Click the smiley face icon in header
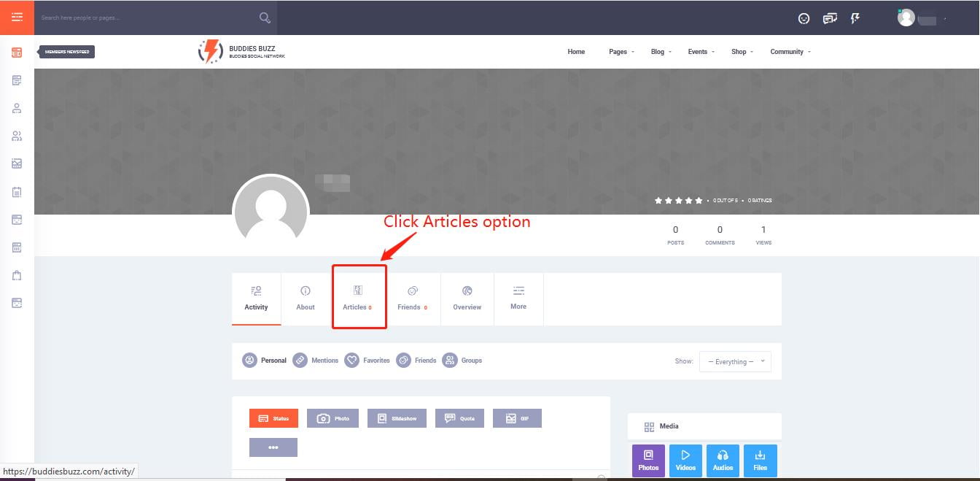 click(x=804, y=18)
